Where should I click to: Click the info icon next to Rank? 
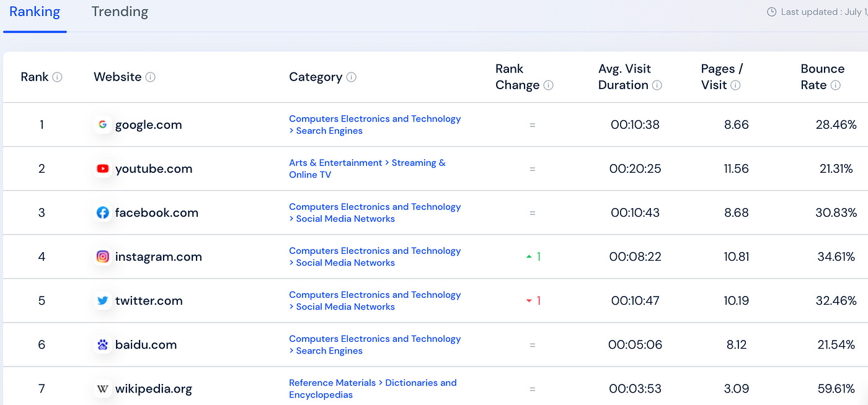point(57,77)
